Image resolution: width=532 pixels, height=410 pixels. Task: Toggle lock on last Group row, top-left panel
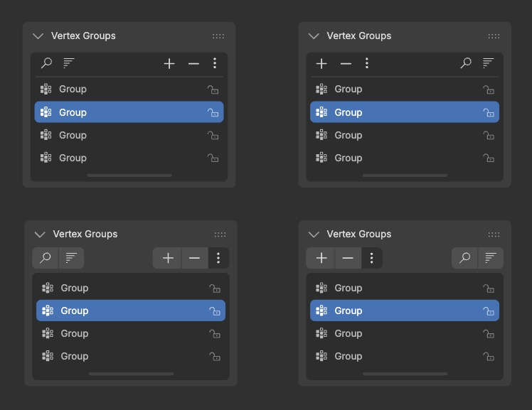click(x=213, y=158)
